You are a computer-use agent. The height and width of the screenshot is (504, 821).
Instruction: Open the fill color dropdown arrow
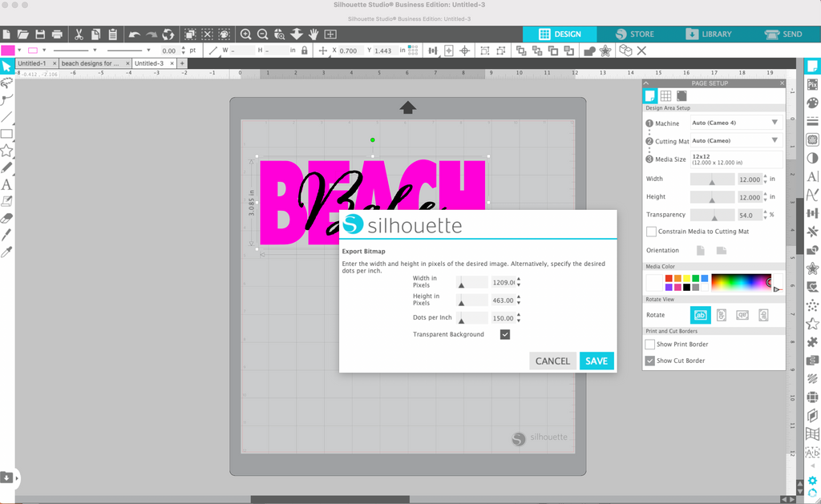(19, 50)
